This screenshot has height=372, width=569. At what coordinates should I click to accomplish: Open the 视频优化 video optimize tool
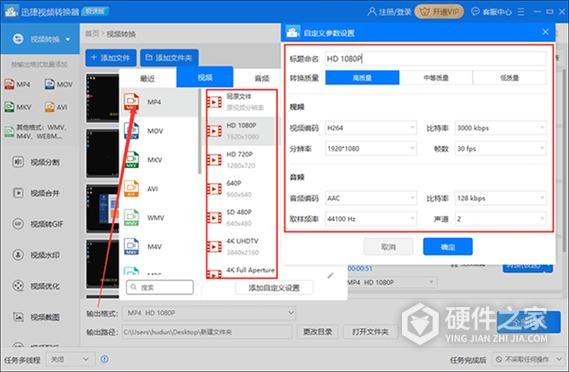point(36,286)
